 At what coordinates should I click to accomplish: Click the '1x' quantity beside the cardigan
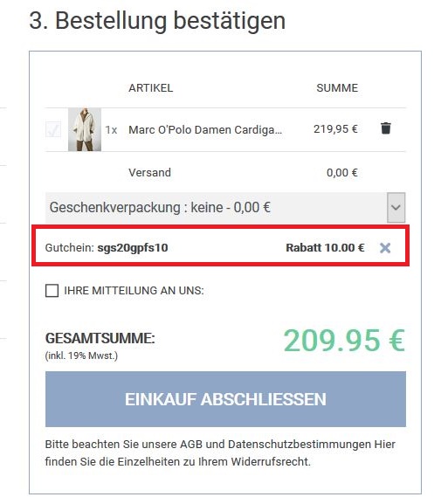click(111, 130)
